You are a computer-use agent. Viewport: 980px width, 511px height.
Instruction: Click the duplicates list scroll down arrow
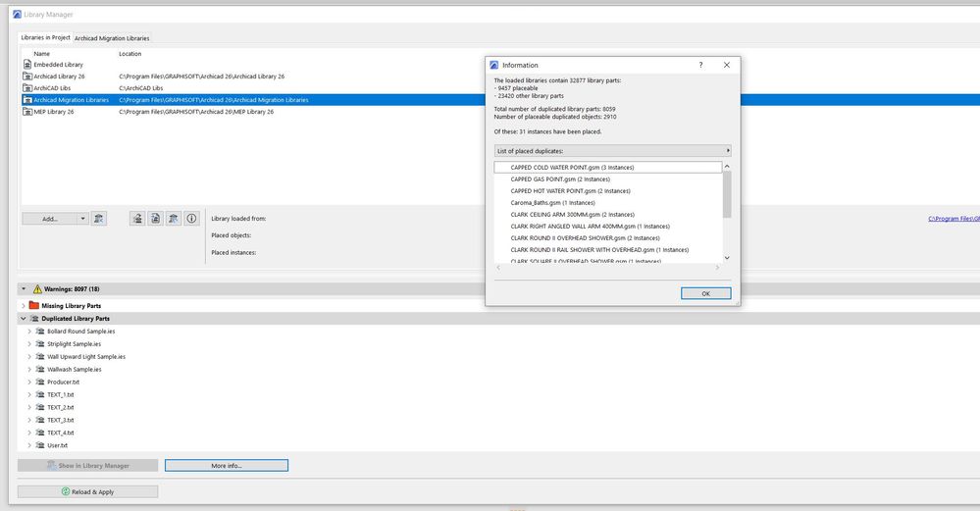click(x=727, y=257)
